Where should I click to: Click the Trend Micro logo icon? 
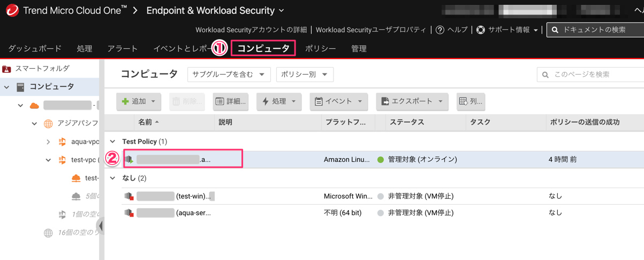tap(12, 10)
